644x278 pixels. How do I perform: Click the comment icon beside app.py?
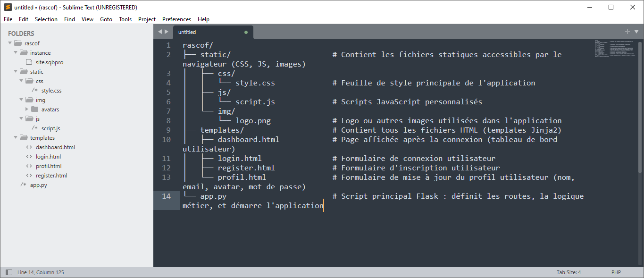[23, 185]
